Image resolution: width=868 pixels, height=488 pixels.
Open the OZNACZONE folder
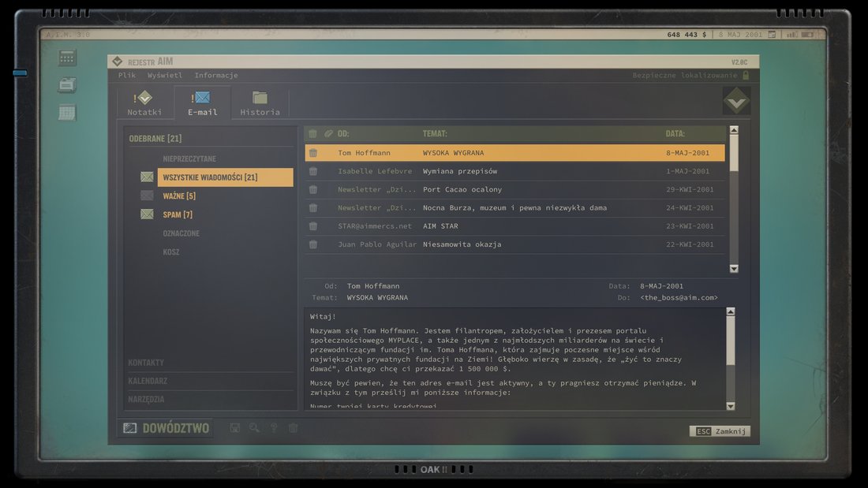181,233
